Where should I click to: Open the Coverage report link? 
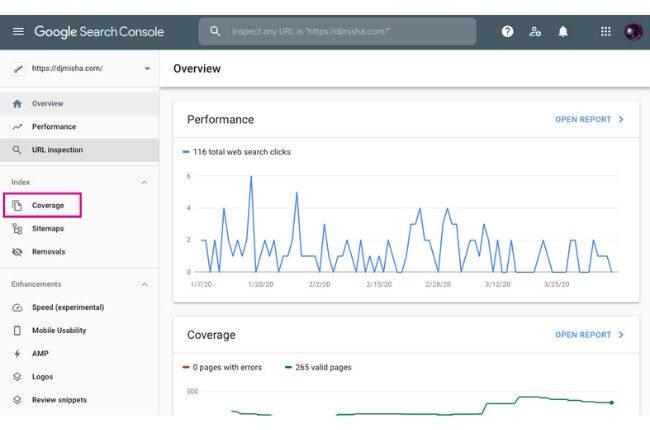(583, 335)
